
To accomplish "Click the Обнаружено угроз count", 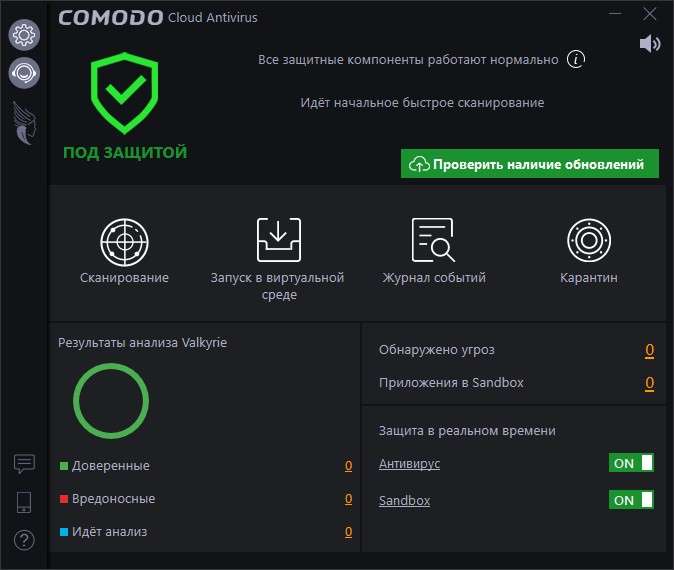I will pos(649,350).
